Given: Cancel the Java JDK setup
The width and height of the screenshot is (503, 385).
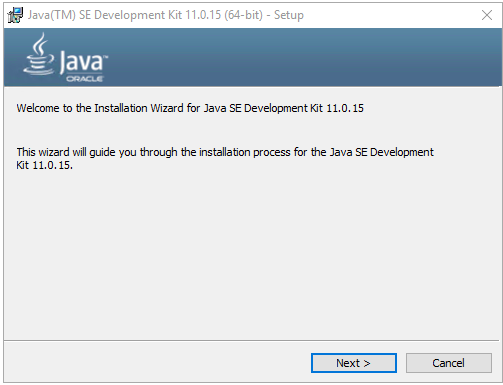Looking at the screenshot, I should (448, 363).
